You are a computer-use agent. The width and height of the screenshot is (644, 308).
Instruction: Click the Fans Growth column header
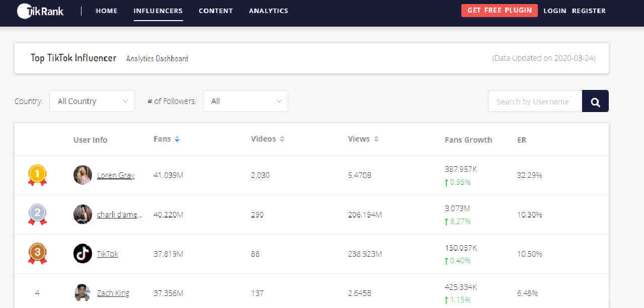pyautogui.click(x=468, y=140)
